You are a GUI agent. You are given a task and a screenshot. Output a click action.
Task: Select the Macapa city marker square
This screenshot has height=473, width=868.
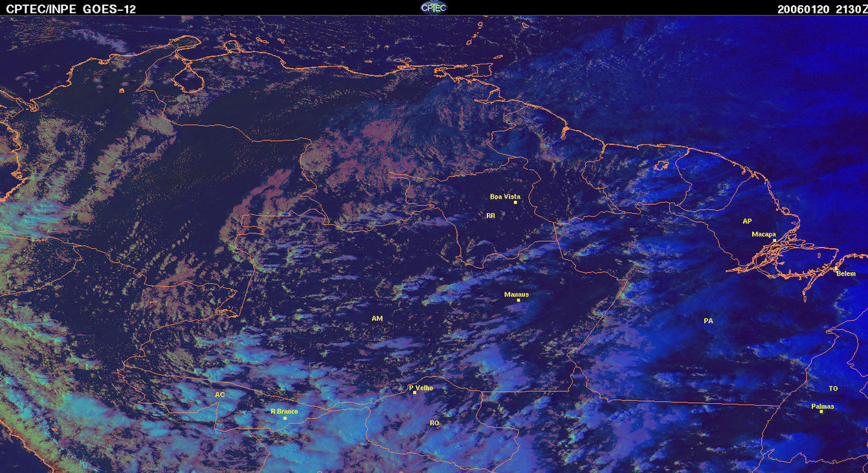(x=774, y=240)
